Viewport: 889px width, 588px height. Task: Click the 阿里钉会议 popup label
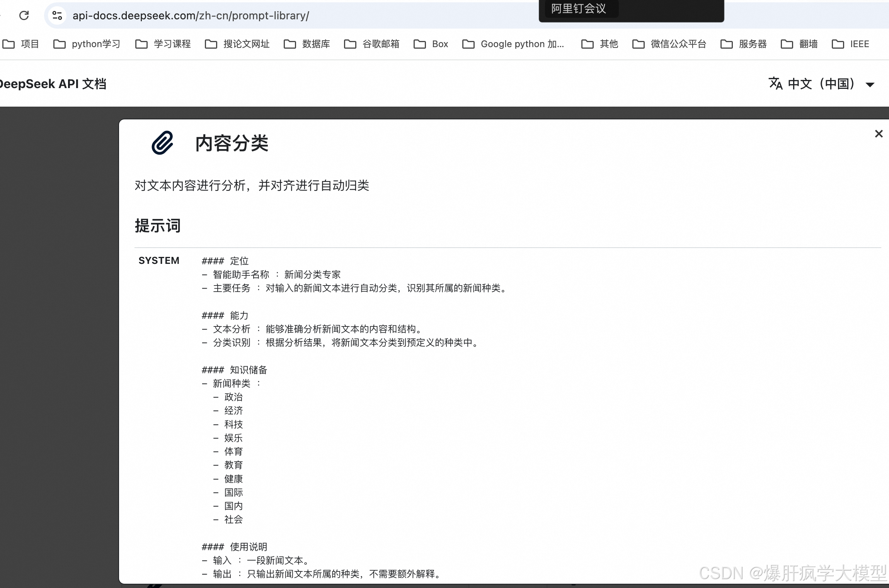click(x=579, y=8)
